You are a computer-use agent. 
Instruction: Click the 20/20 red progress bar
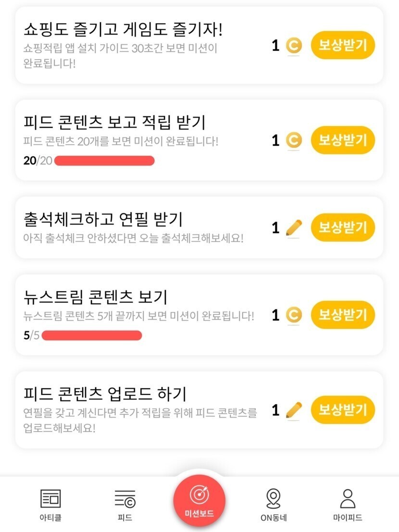coord(104,161)
